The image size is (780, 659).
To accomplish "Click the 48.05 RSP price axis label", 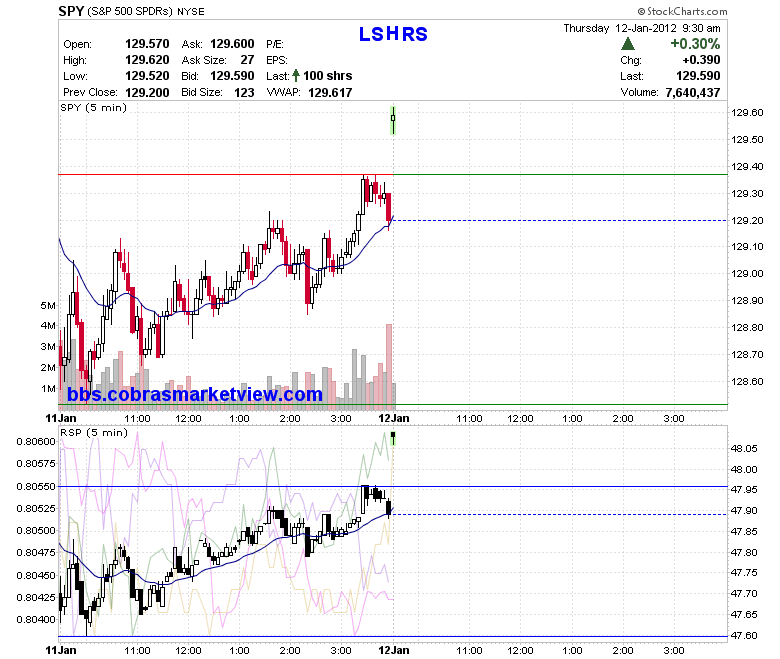I will 744,449.
